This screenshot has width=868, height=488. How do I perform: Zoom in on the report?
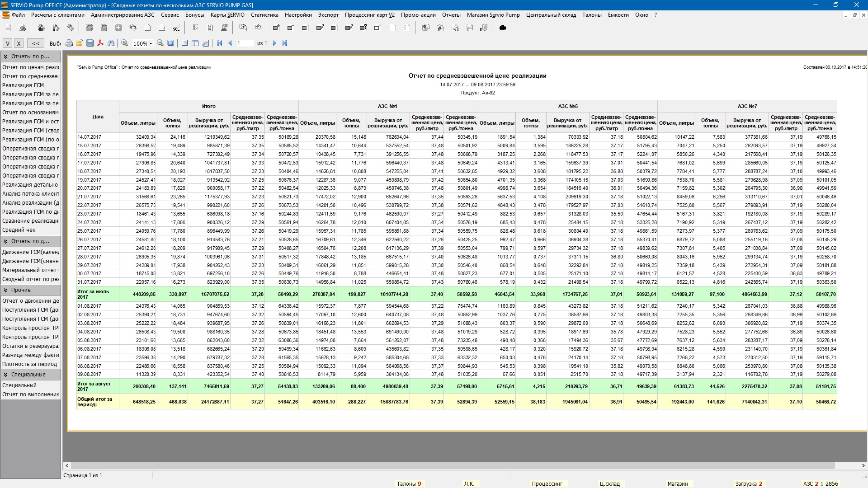124,43
